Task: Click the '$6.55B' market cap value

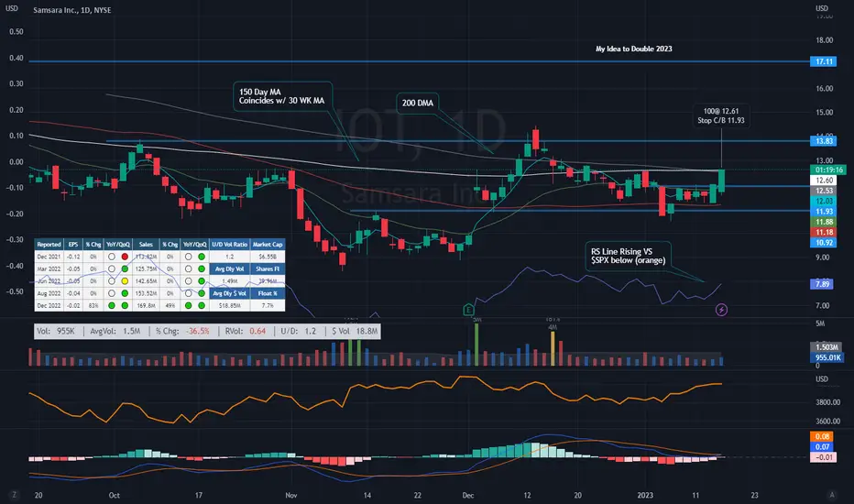Action: click(268, 257)
